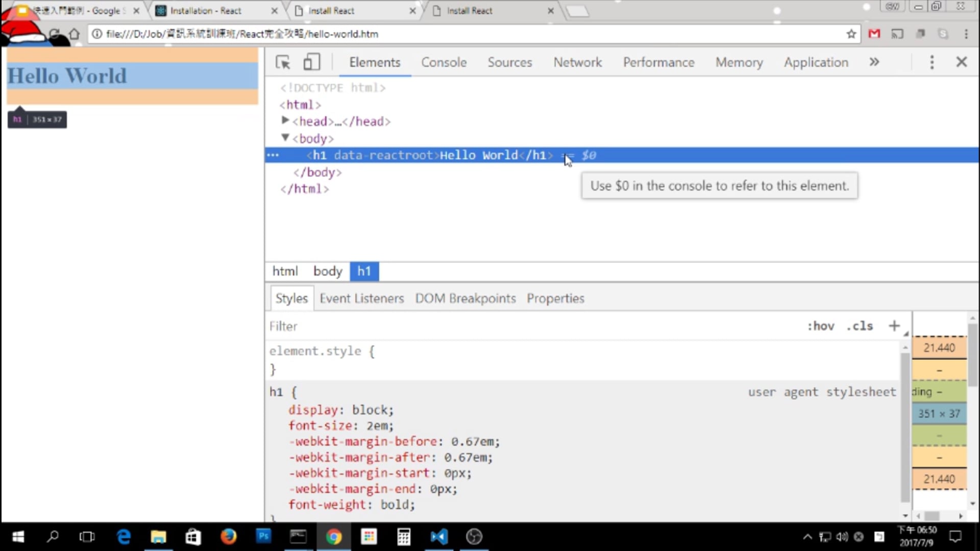Click the Chrome home button

(75, 34)
